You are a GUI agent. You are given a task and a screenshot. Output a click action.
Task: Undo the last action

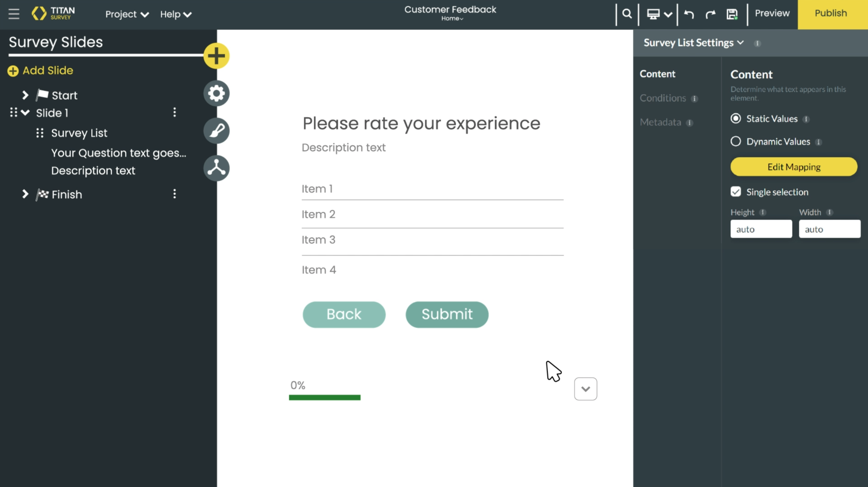coord(689,14)
